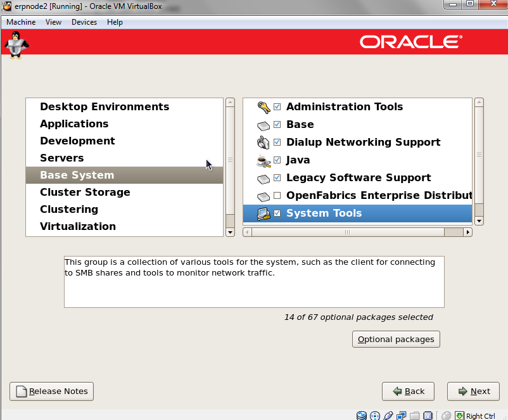
Task: Select Clustering category
Action: [x=124, y=209]
